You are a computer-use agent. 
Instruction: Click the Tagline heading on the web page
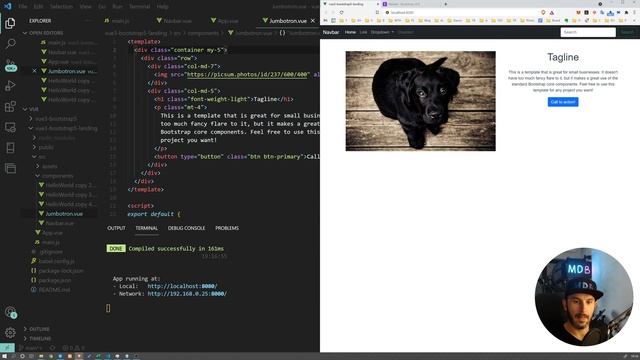pyautogui.click(x=563, y=57)
